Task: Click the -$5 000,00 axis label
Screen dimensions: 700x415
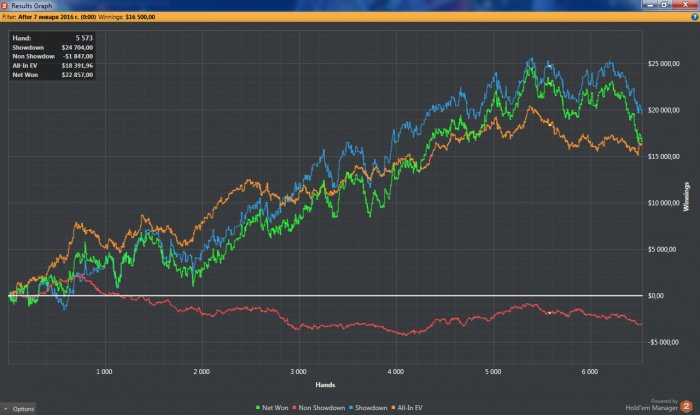Action: 663,342
